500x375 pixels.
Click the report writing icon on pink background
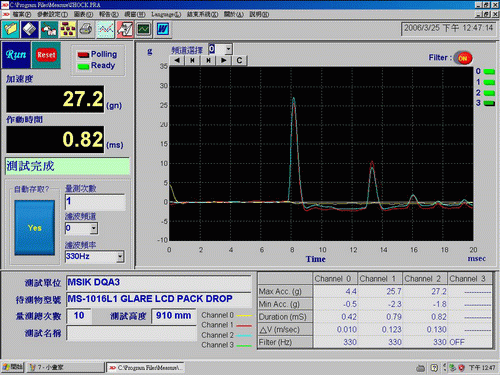125,29
